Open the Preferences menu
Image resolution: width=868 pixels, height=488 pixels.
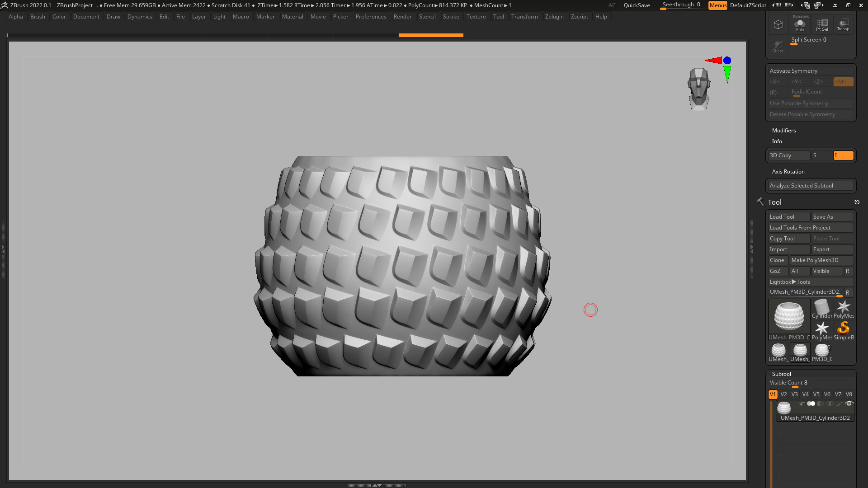click(371, 17)
